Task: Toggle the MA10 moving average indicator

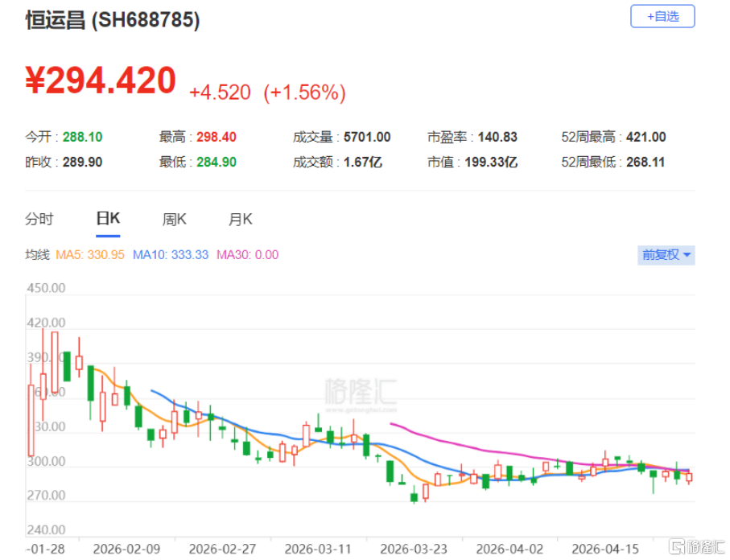Action: pos(171,255)
